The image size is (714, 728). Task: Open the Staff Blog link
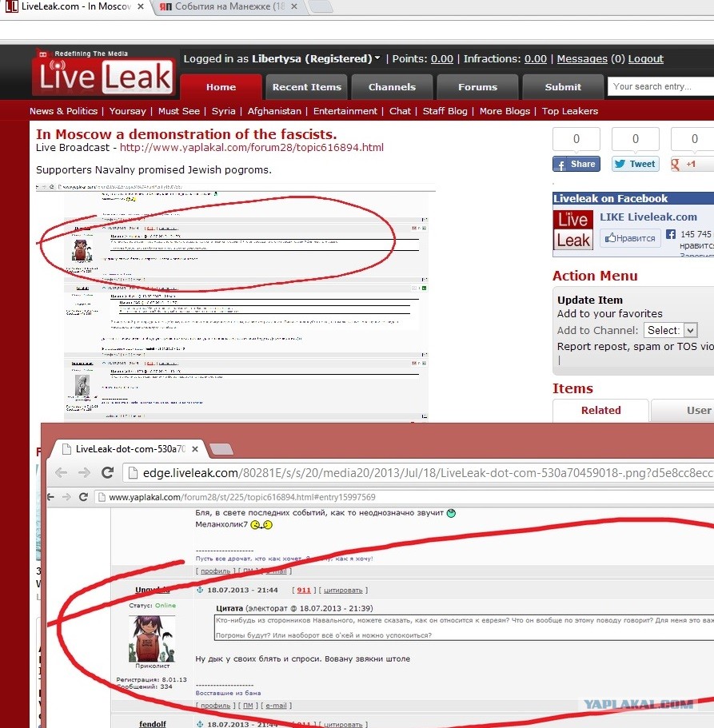click(445, 111)
